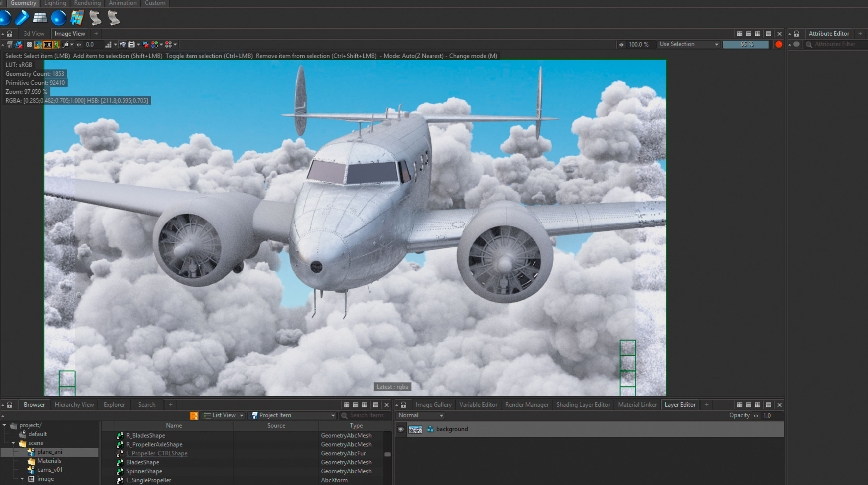Screen dimensions: 868x485
Task: Click the vertical split icon of Image View panel
Action: tap(758, 34)
